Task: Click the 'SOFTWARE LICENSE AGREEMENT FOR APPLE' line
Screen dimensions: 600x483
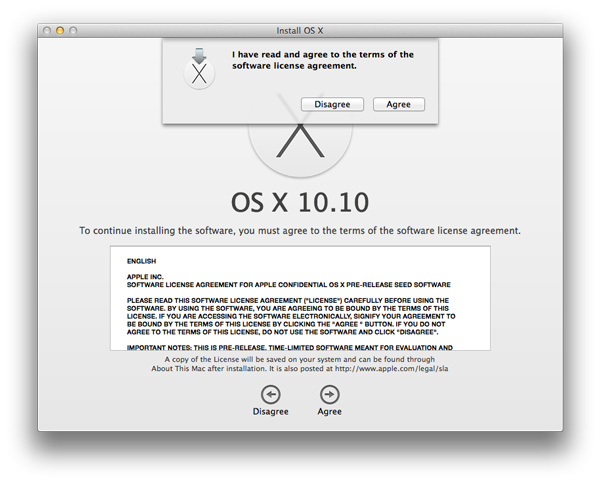Action: tap(289, 285)
